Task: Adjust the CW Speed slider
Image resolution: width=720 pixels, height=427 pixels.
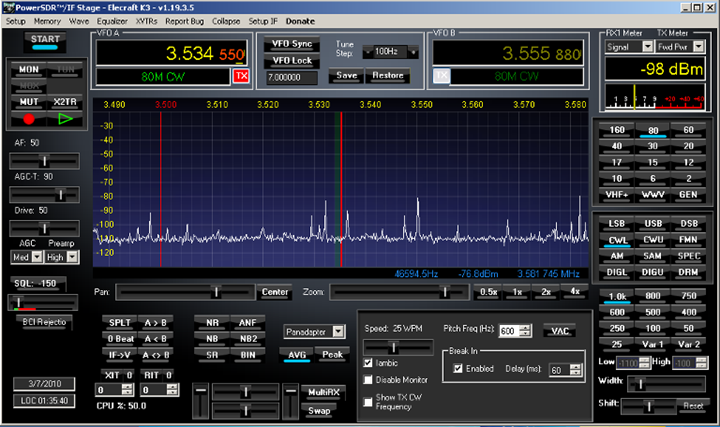Action: (x=398, y=347)
